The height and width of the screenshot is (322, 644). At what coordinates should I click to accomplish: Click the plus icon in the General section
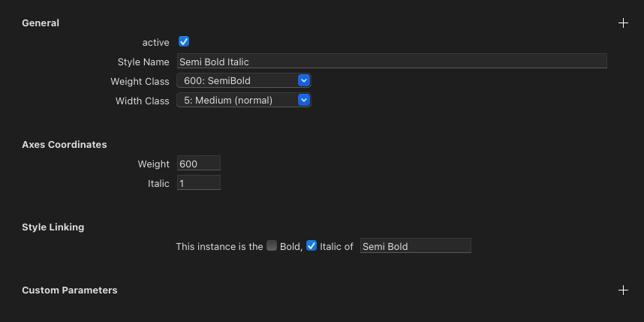point(622,23)
